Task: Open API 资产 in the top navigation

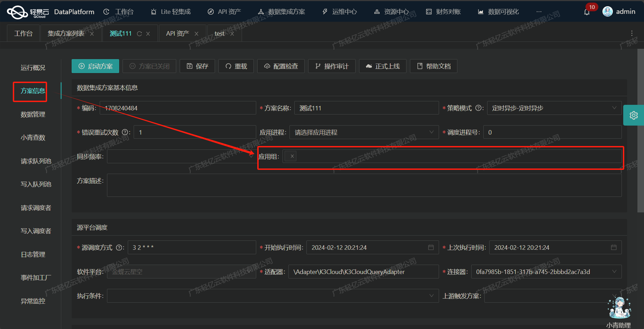Action: pyautogui.click(x=224, y=12)
